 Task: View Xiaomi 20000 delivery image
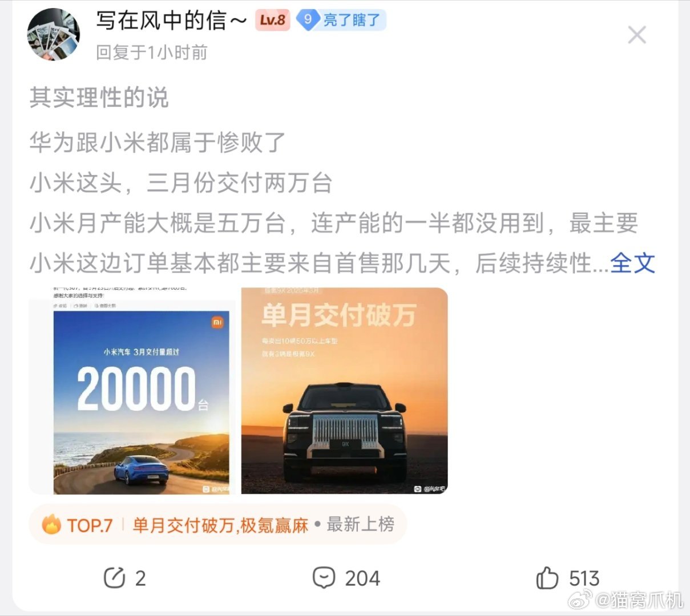(132, 391)
